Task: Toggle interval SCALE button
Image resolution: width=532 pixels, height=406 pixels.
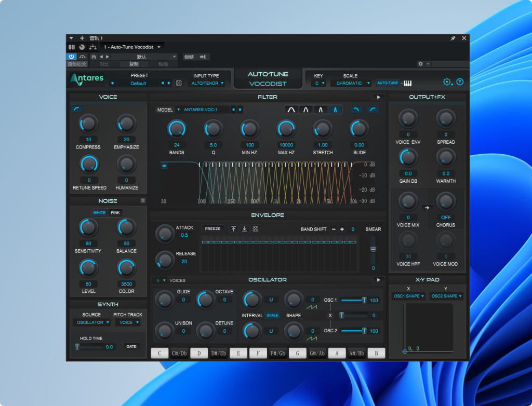Action: [x=272, y=316]
